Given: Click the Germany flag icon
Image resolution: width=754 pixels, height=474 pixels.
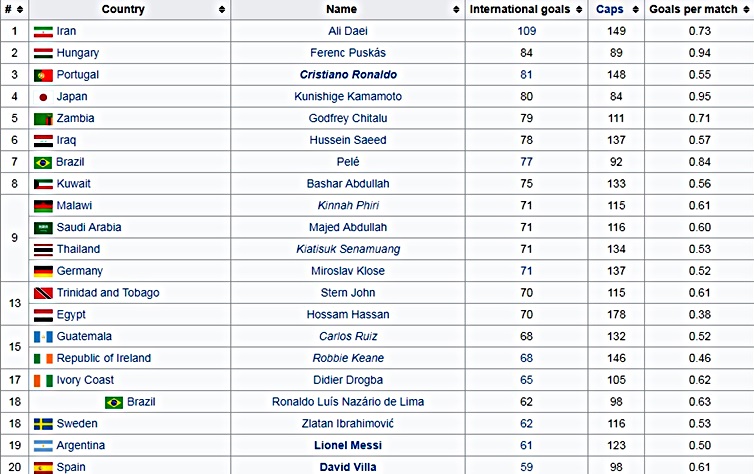Looking at the screenshot, I should pyautogui.click(x=43, y=272).
